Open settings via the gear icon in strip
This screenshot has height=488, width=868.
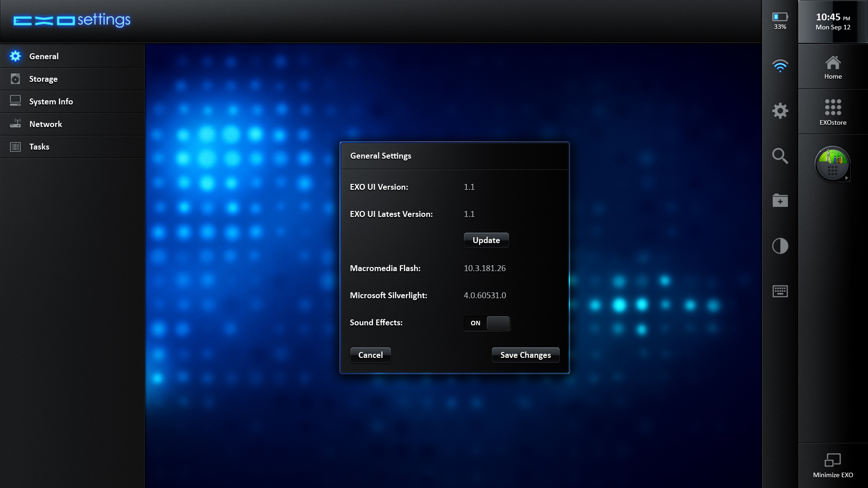(x=780, y=111)
